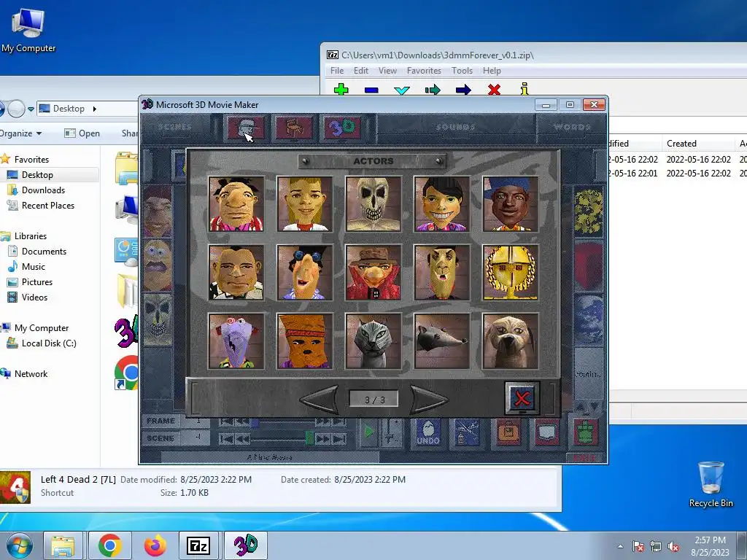Open the Recycle Bin desktop icon
This screenshot has height=560, width=747.
pyautogui.click(x=711, y=484)
